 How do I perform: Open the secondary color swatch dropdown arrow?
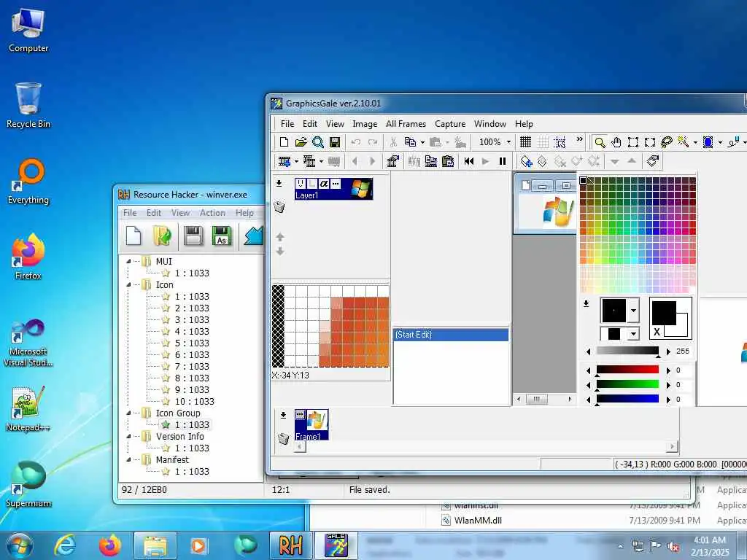coord(633,334)
